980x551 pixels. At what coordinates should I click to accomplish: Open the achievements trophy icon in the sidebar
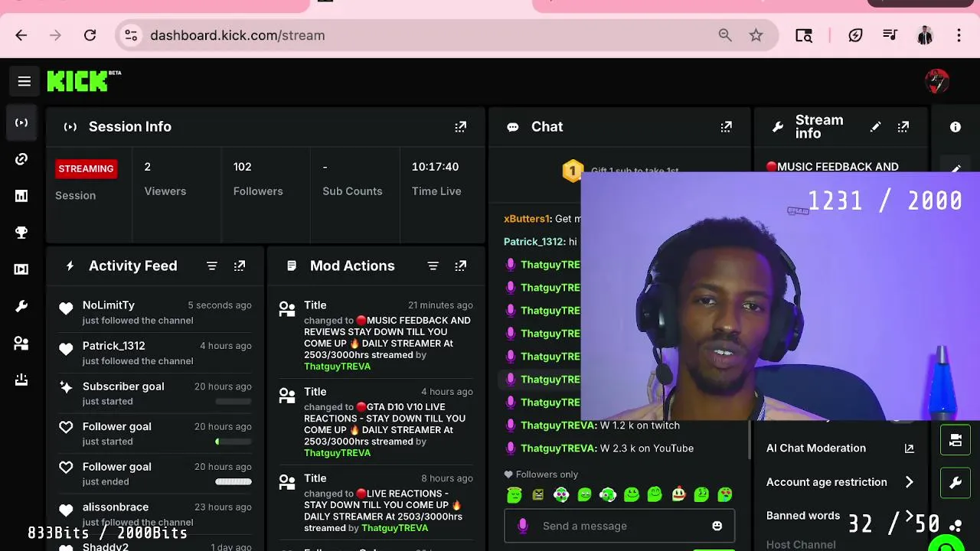21,233
